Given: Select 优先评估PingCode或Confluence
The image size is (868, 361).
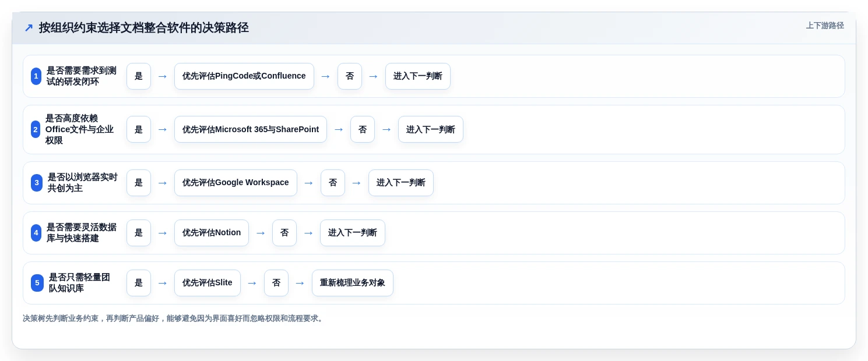Looking at the screenshot, I should pos(244,76).
